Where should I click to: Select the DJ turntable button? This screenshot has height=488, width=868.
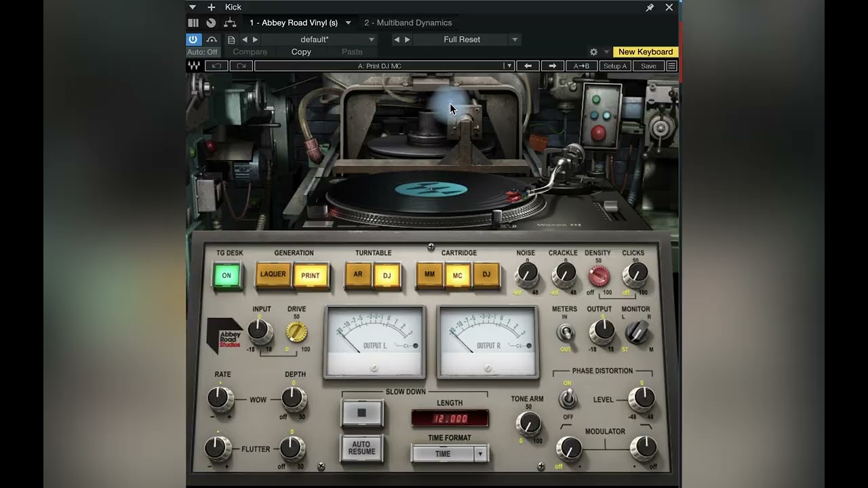point(387,275)
